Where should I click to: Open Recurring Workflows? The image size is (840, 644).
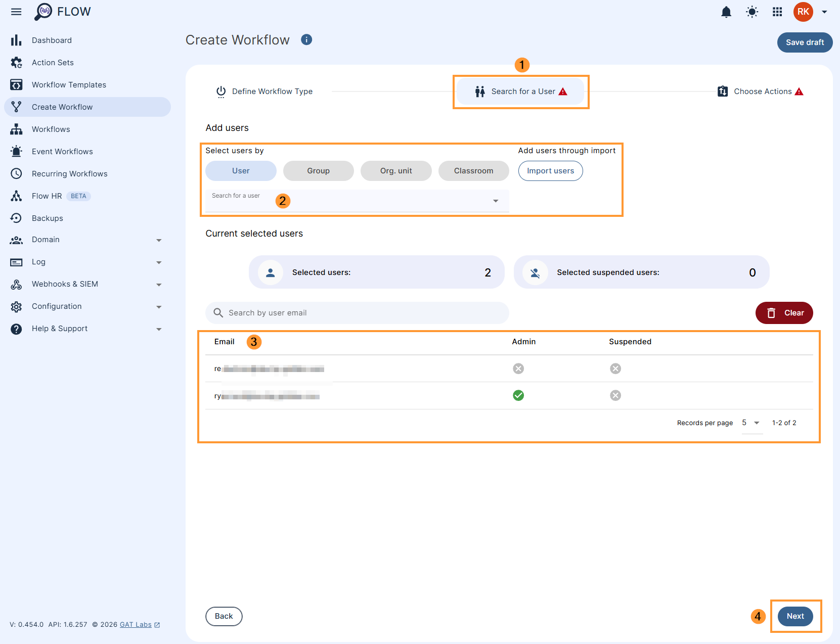point(69,174)
